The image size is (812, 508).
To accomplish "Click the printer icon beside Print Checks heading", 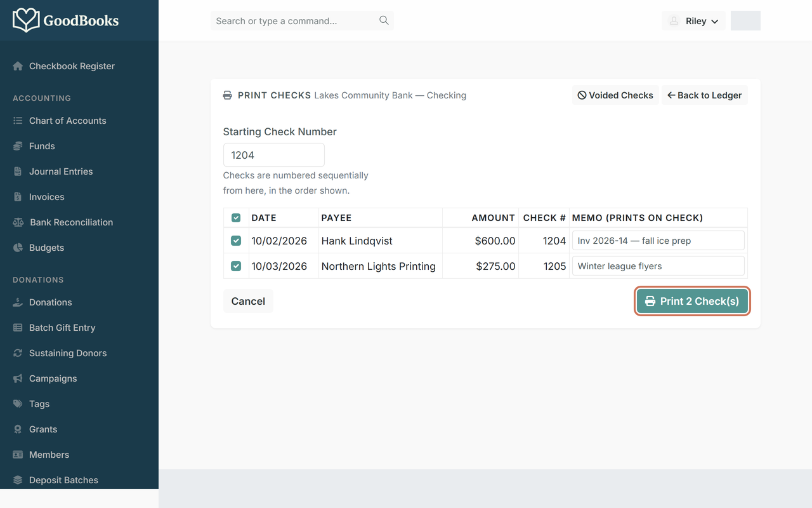I will coord(228,95).
